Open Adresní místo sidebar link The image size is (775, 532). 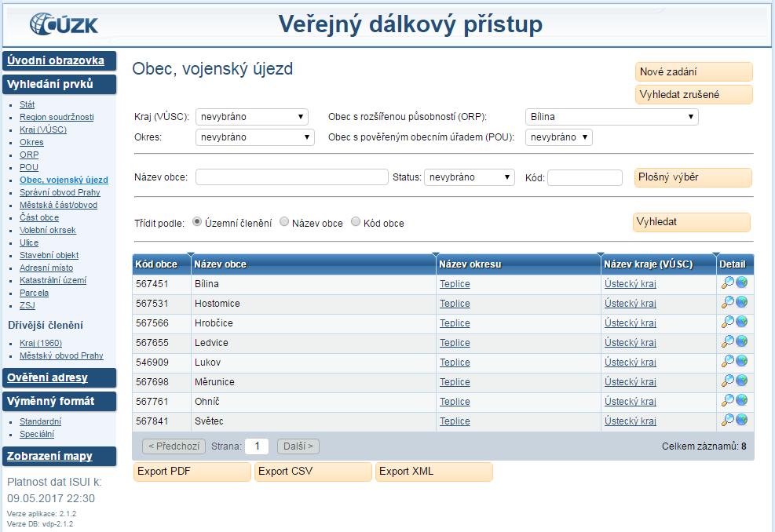tap(46, 268)
